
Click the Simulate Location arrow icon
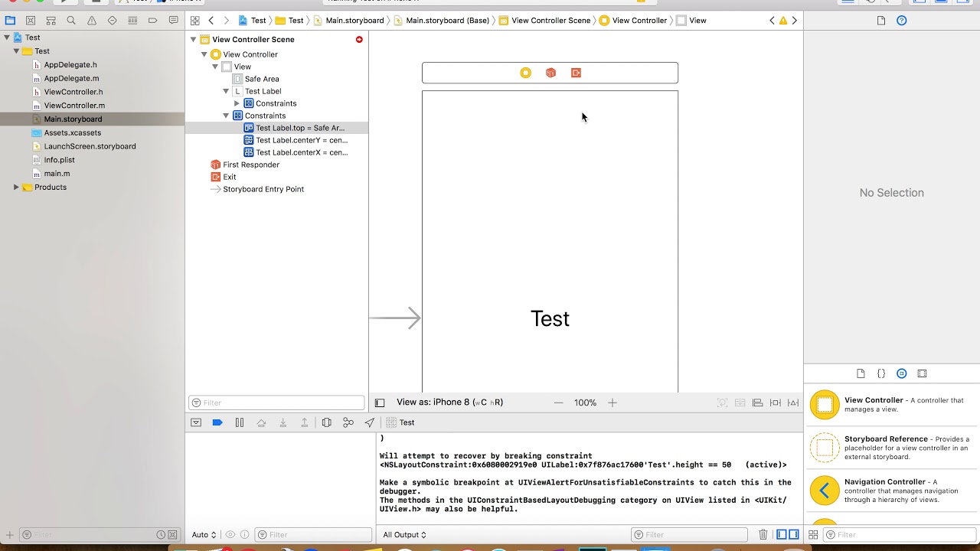point(370,422)
